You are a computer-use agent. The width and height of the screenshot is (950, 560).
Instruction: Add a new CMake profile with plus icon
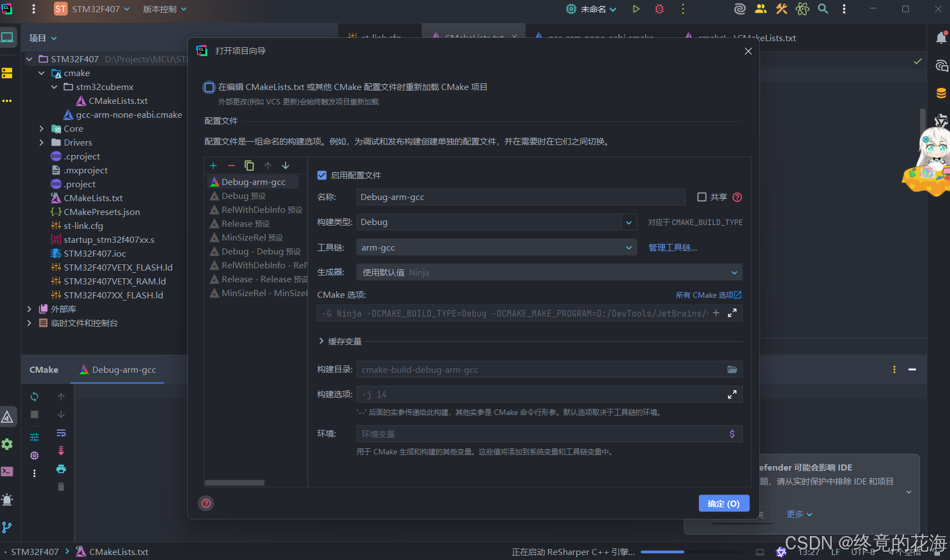[x=213, y=166]
